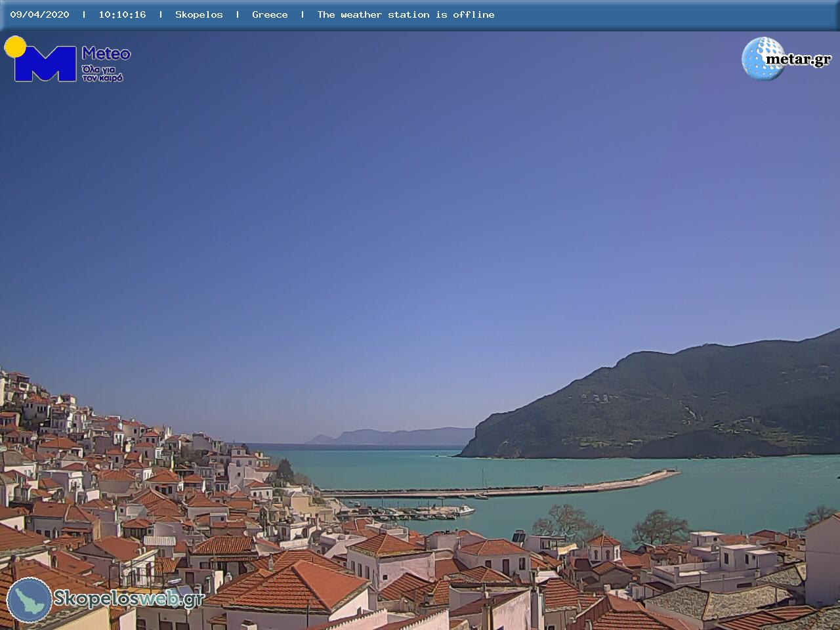Click 'The weather station is offline' text
The width and height of the screenshot is (840, 630).
(406, 14)
